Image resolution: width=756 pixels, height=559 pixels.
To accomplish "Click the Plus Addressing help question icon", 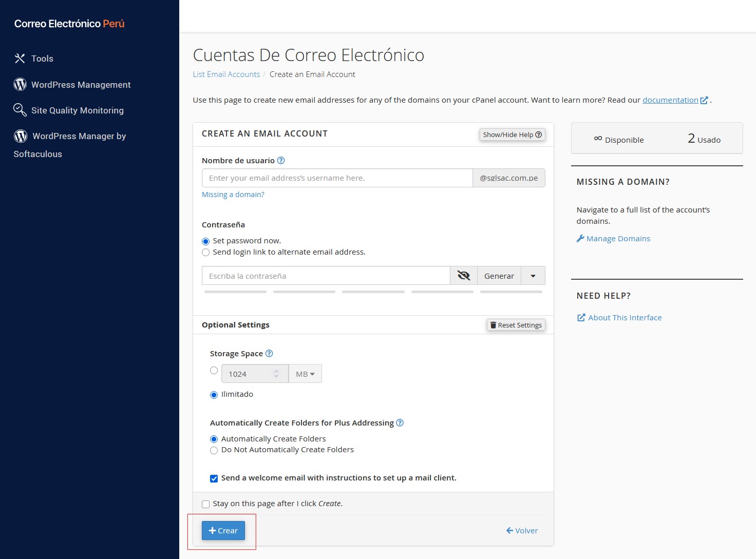I will 400,423.
